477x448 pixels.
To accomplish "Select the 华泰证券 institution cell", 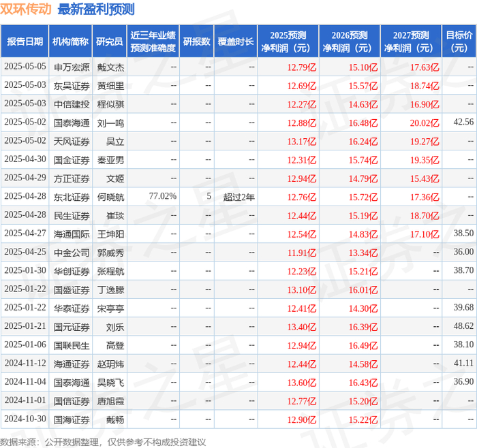I will 72,309.
